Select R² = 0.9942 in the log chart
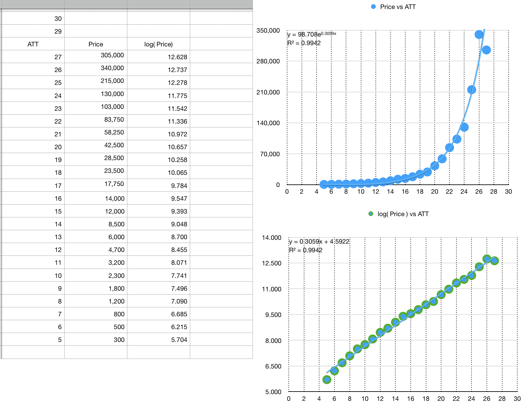Screen dimensions: 532x413 click(306, 250)
